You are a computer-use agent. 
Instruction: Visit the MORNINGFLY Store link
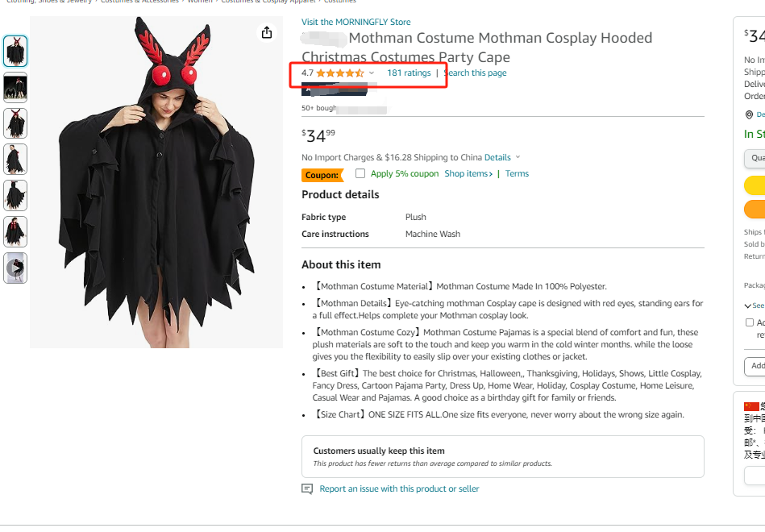pyautogui.click(x=355, y=22)
